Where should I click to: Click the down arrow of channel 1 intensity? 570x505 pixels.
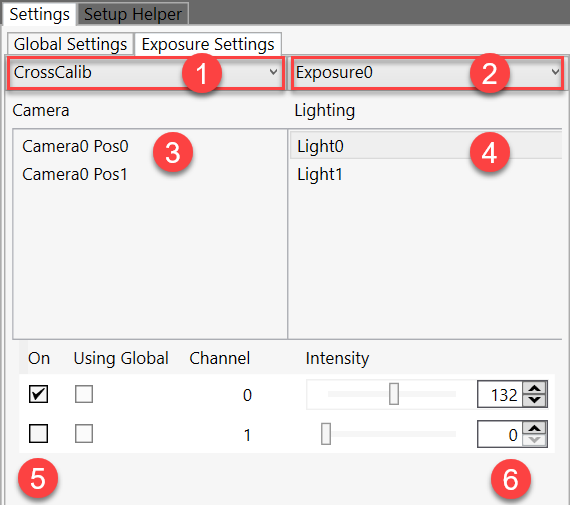point(535,440)
